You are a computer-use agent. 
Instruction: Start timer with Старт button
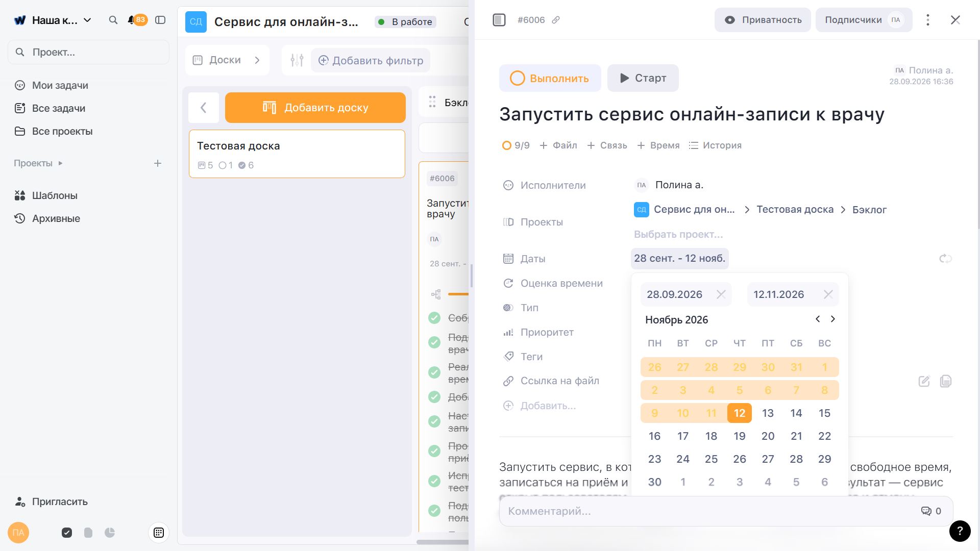point(643,78)
